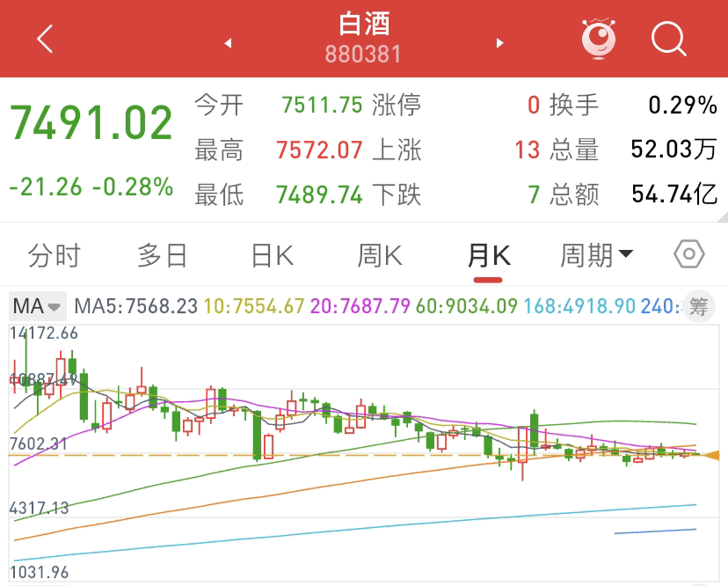Switch to previous sector with left triangle
The image size is (728, 586).
coord(228,43)
